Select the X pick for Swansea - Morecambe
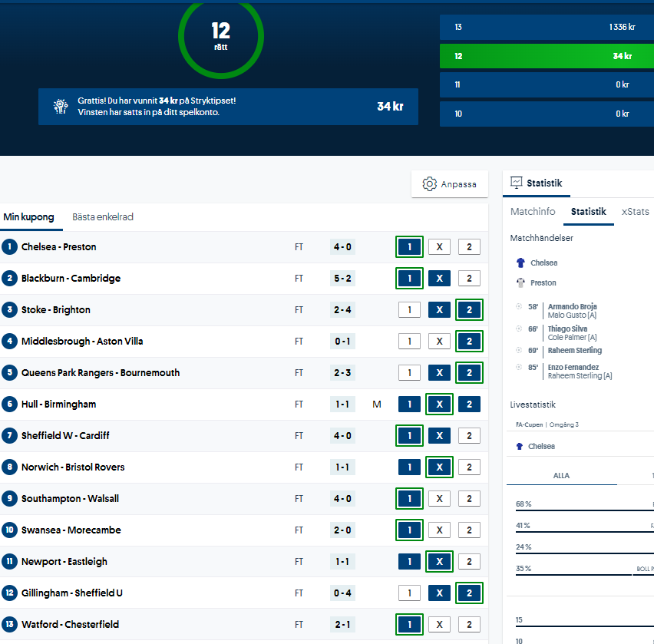654x644 pixels. pyautogui.click(x=439, y=530)
